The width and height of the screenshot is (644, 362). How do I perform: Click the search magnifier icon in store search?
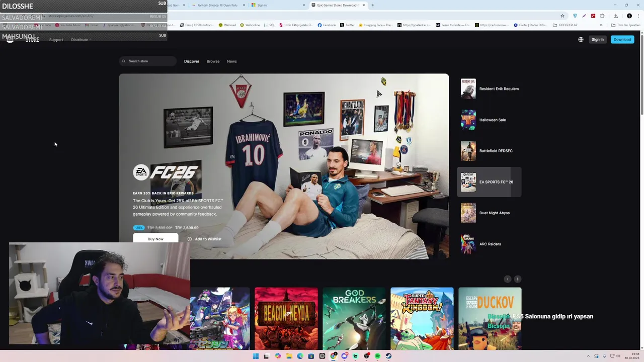(x=124, y=61)
